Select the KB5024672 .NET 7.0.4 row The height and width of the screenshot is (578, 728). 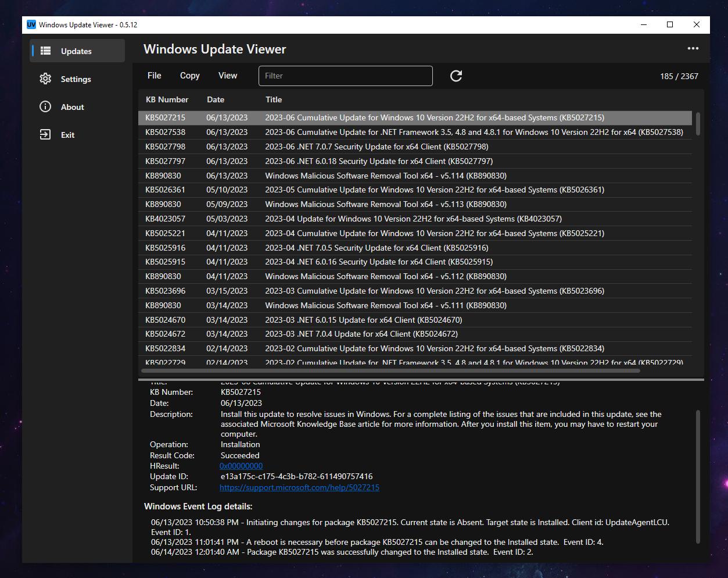415,334
